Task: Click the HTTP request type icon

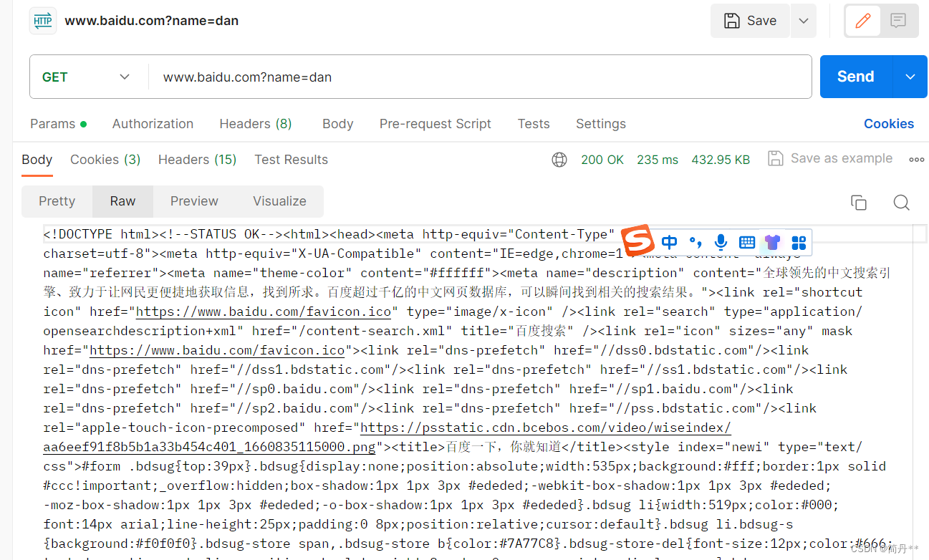Action: [42, 21]
